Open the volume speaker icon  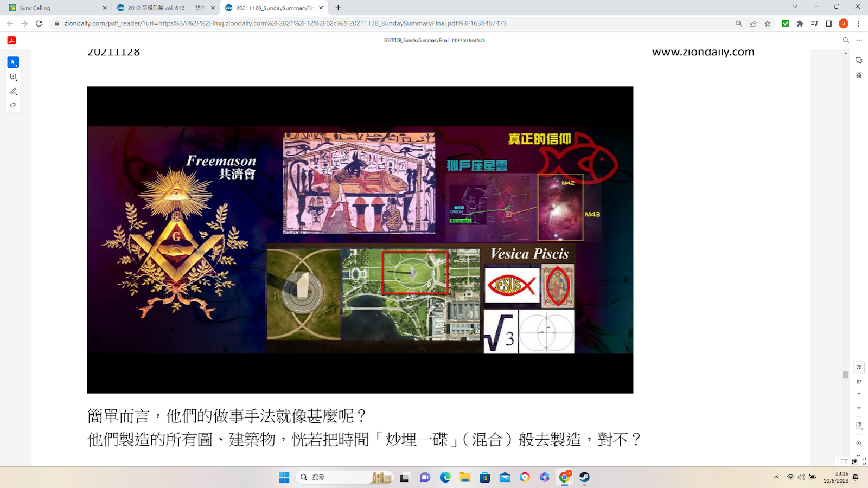pyautogui.click(x=801, y=477)
